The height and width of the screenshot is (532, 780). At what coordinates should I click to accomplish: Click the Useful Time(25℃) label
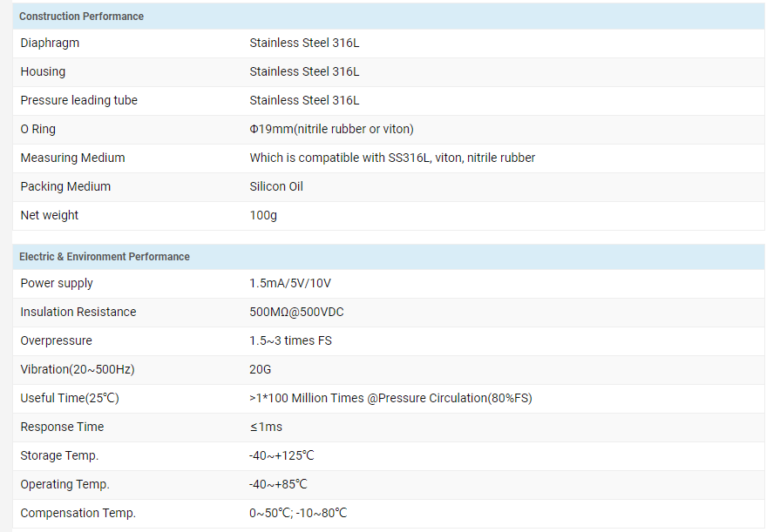(x=69, y=398)
